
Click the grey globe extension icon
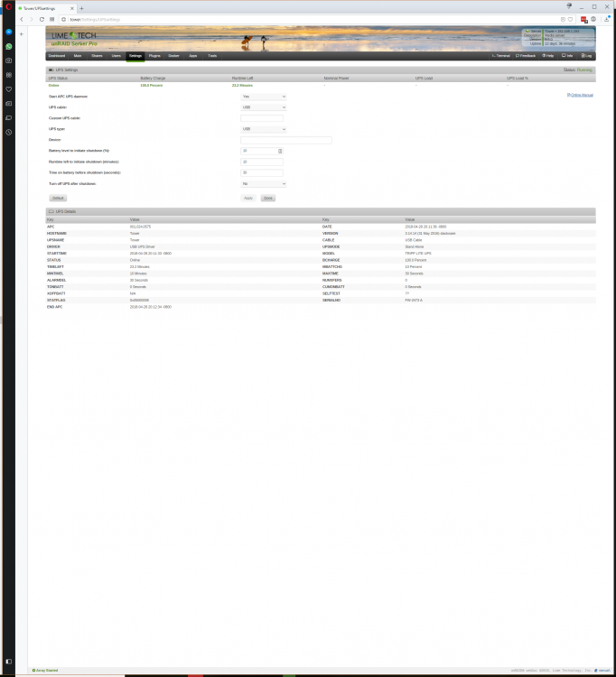coord(593,20)
